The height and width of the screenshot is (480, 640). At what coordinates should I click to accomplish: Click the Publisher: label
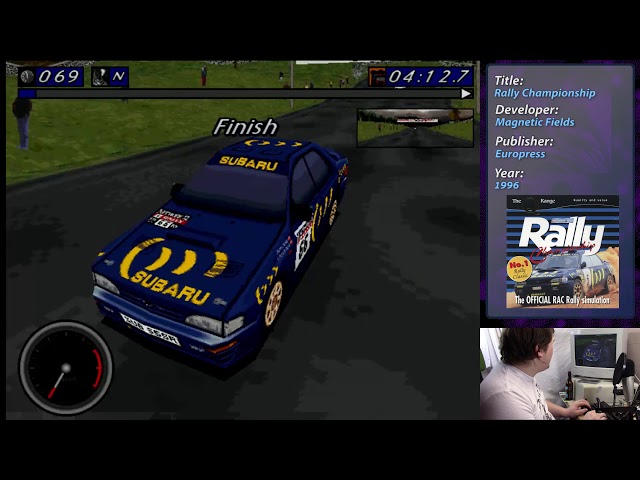point(524,141)
